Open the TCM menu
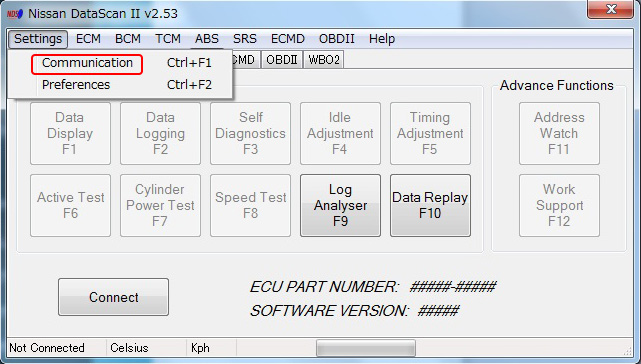 point(168,39)
